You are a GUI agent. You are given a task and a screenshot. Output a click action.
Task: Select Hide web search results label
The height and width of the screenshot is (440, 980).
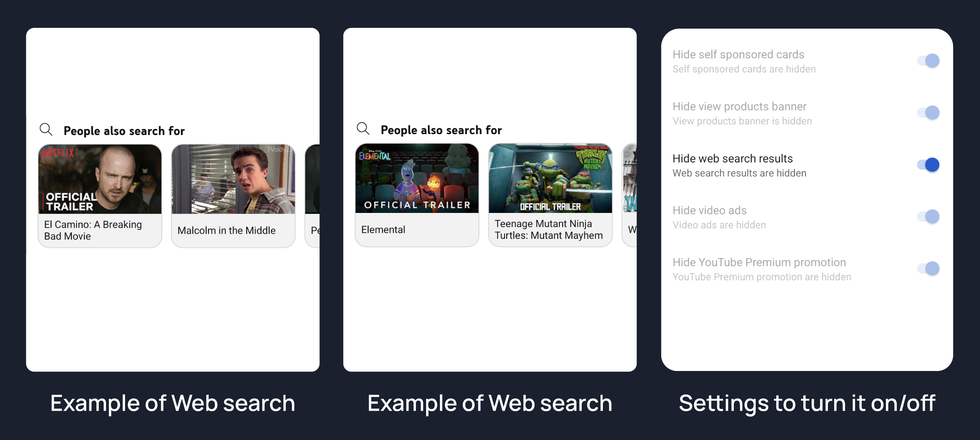point(732,159)
